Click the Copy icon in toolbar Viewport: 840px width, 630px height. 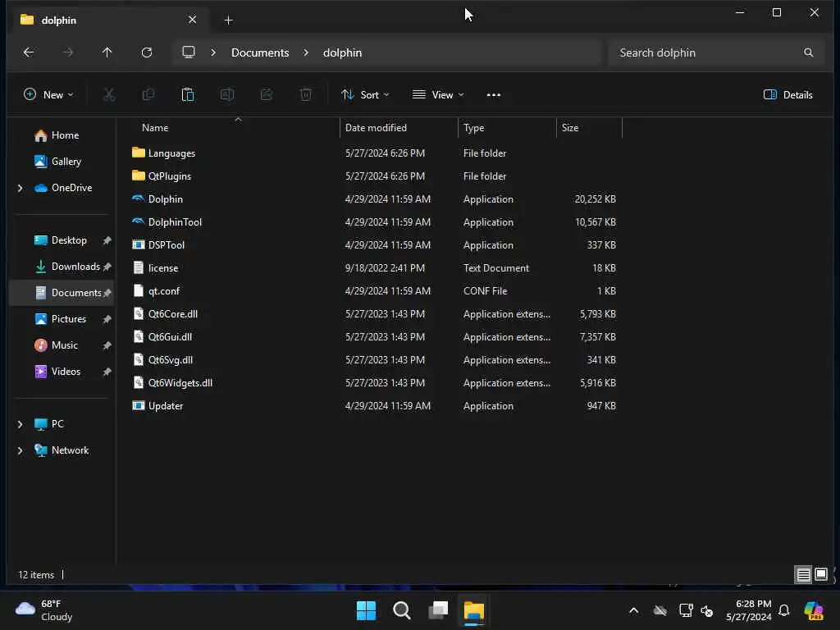(x=148, y=95)
